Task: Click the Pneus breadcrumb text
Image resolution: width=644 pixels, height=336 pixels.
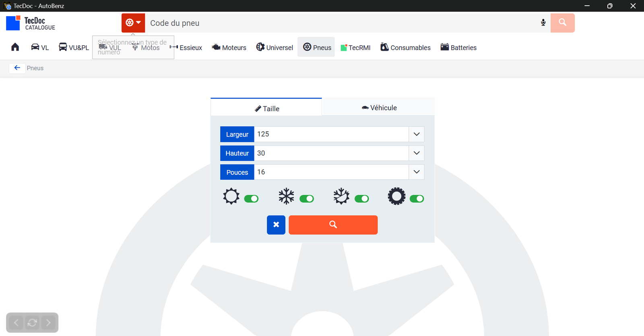Action: 35,68
